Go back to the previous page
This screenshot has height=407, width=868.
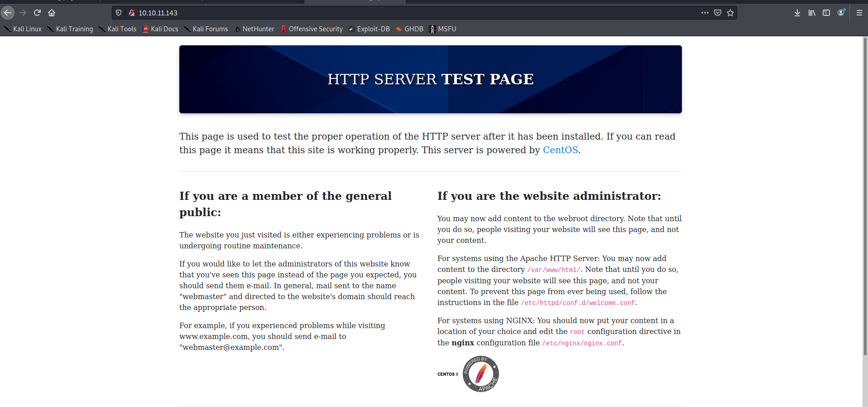[8, 13]
